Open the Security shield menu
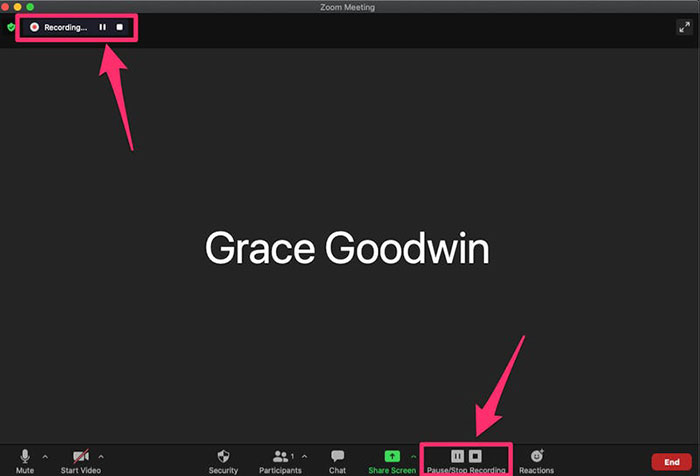 (x=223, y=457)
